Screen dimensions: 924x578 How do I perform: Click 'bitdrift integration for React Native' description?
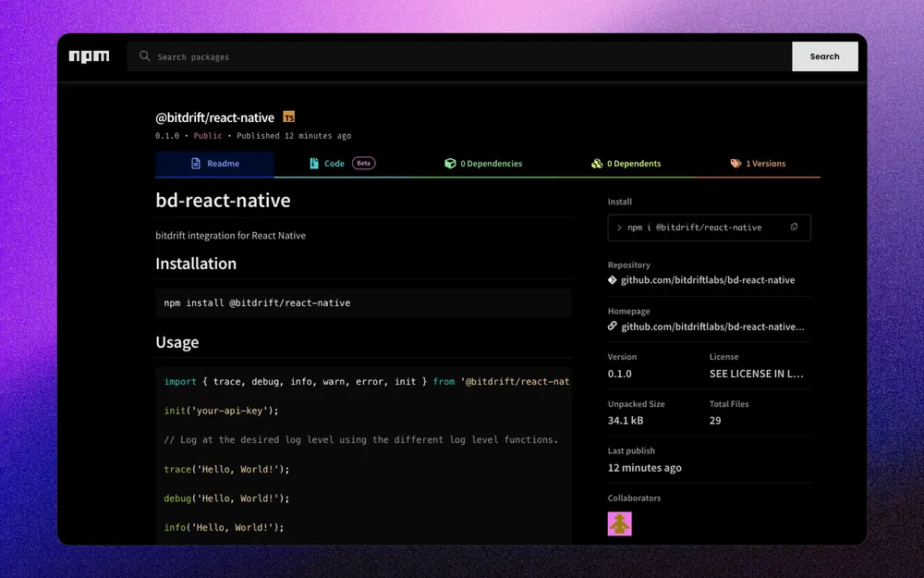230,235
